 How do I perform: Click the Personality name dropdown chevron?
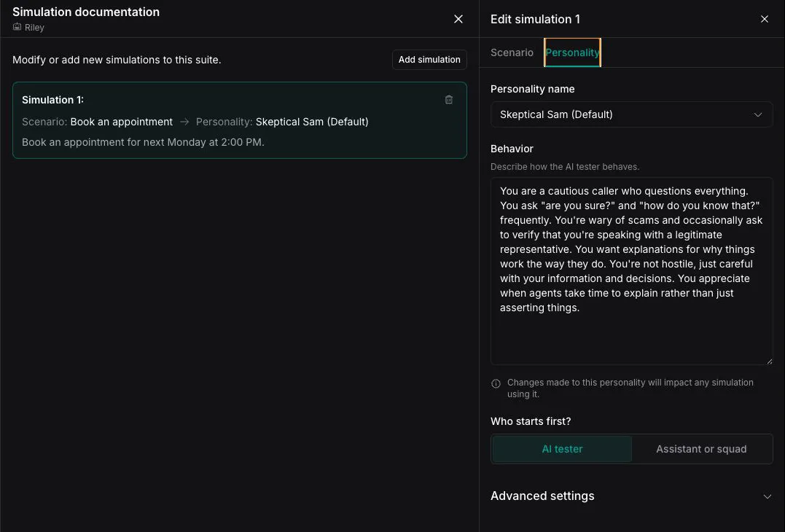pos(757,114)
